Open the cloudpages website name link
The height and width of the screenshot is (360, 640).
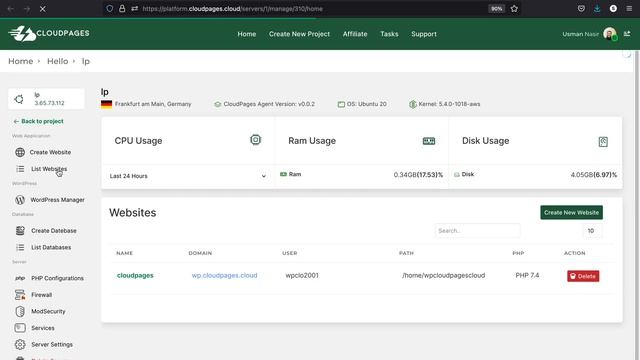135,276
